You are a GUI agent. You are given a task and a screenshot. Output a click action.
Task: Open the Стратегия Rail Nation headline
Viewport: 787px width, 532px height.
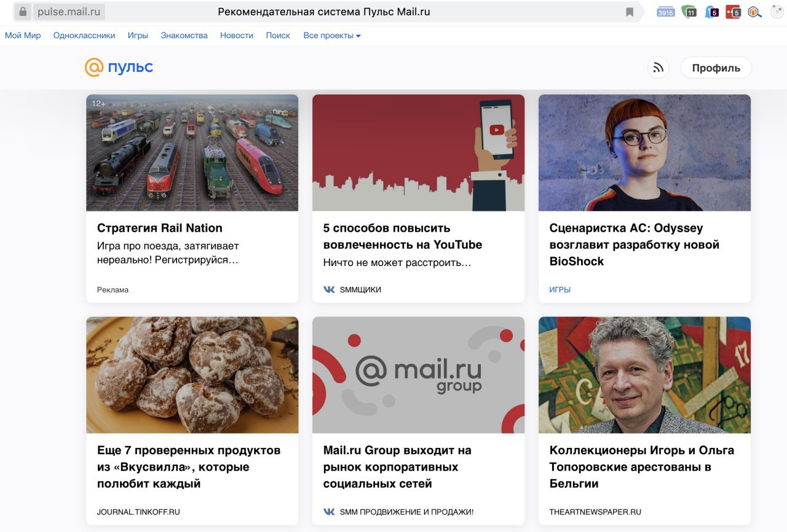(x=160, y=228)
